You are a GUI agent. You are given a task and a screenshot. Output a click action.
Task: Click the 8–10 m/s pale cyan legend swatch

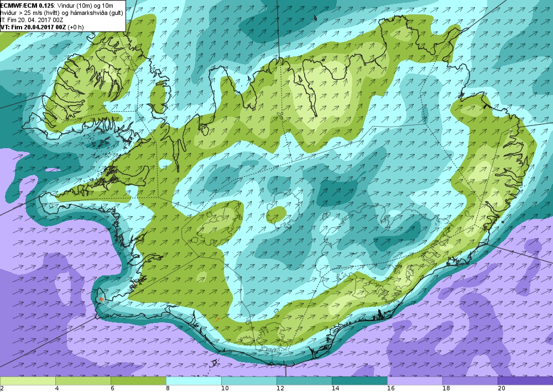point(194,381)
